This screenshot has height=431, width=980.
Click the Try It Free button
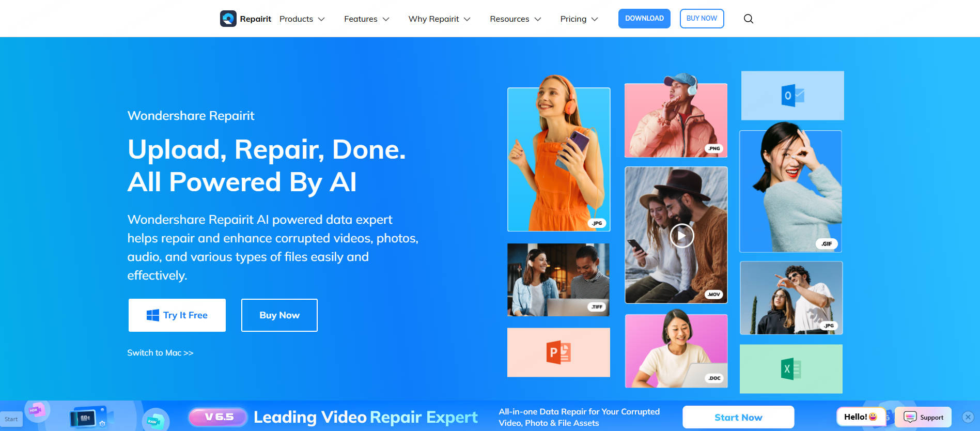tap(177, 315)
